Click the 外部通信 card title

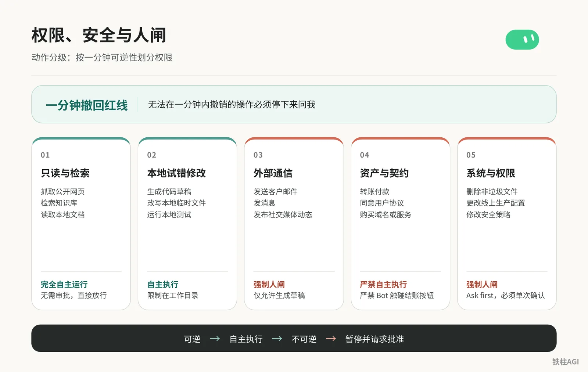(x=273, y=173)
